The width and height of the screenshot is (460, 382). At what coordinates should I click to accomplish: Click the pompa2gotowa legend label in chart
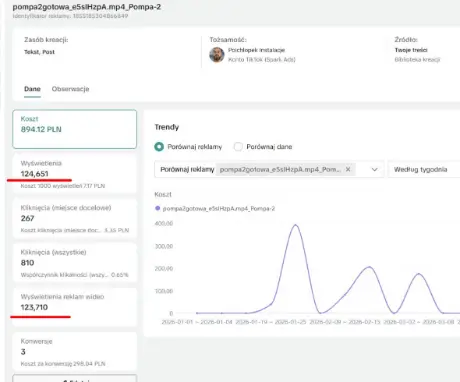click(x=219, y=209)
